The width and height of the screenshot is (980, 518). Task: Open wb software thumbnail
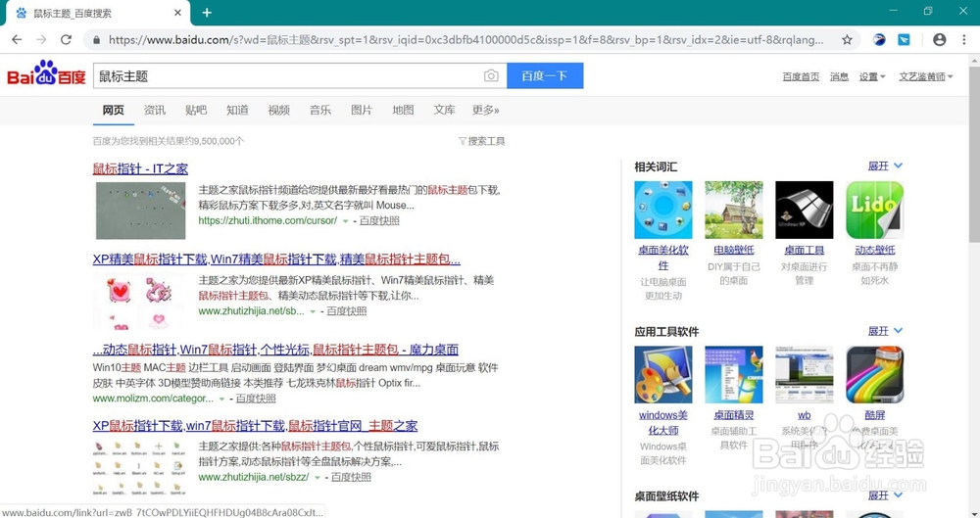coord(805,375)
